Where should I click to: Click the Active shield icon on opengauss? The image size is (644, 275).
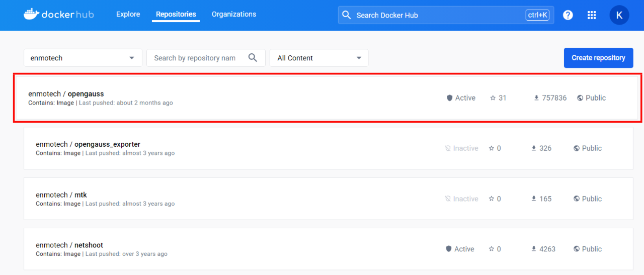[450, 98]
